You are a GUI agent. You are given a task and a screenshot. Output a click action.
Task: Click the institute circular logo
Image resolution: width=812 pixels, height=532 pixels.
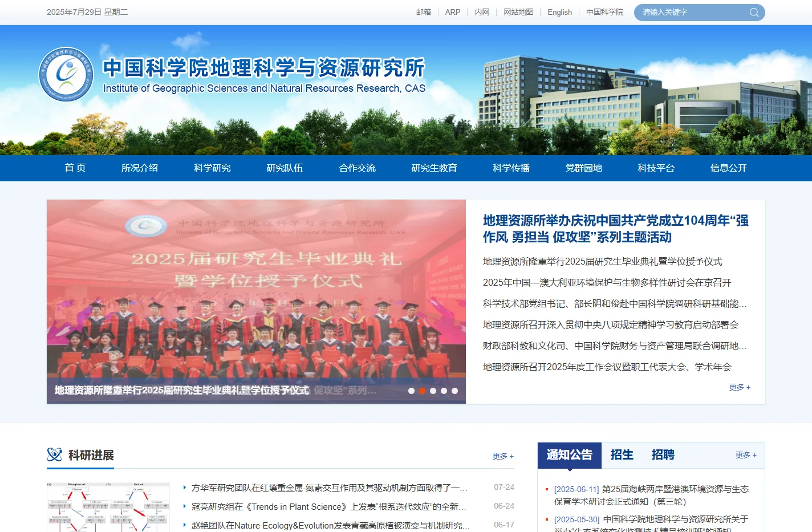click(x=66, y=75)
